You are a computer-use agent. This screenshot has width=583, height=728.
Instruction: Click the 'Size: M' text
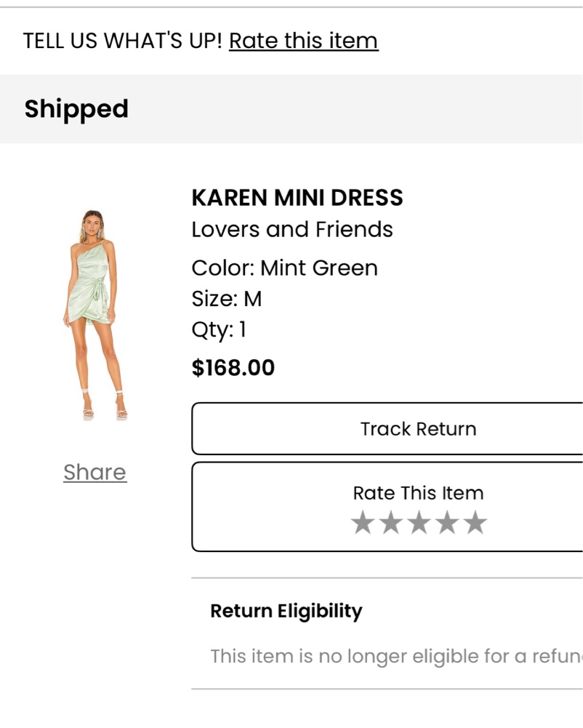click(x=227, y=298)
